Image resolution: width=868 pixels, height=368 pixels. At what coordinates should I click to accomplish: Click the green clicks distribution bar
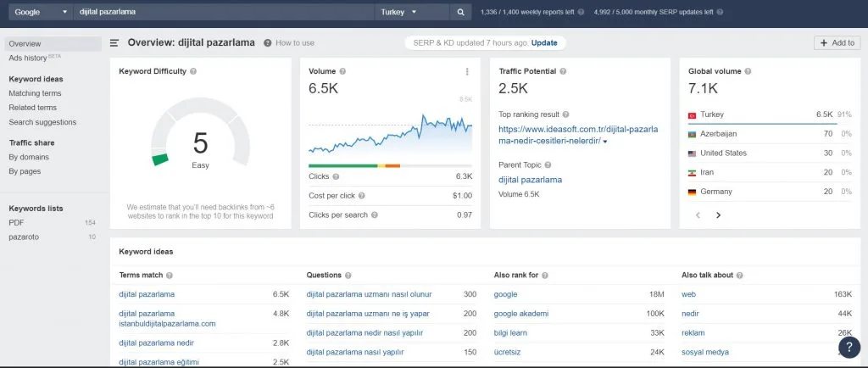(x=342, y=165)
